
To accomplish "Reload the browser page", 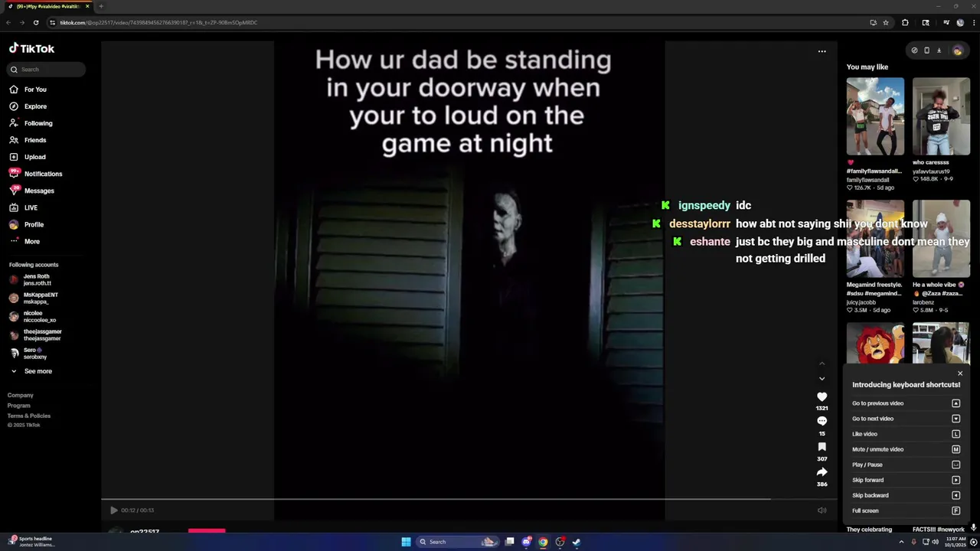I will (36, 22).
